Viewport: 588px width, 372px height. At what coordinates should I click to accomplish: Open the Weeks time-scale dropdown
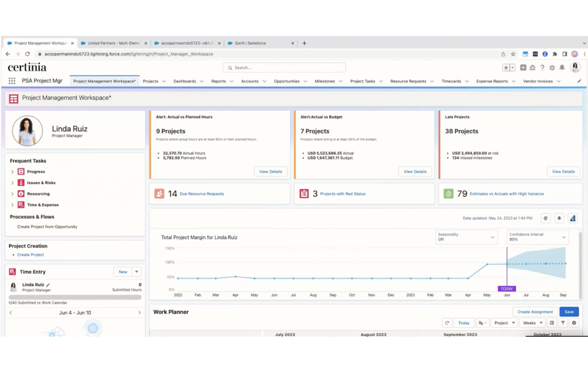tap(532, 323)
